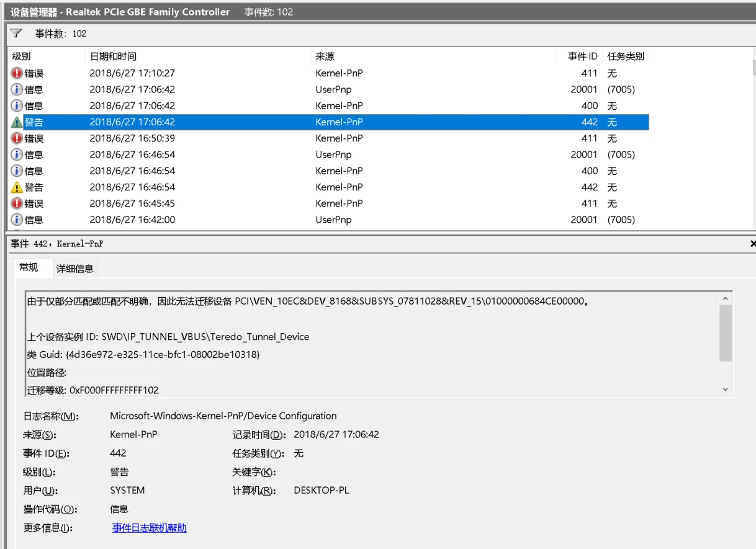Open the 事件日志联机帮助 link

[x=149, y=528]
